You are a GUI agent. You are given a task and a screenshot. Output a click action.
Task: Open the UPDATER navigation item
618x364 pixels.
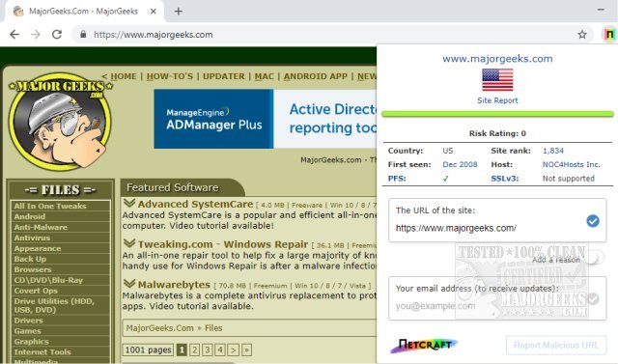223,76
